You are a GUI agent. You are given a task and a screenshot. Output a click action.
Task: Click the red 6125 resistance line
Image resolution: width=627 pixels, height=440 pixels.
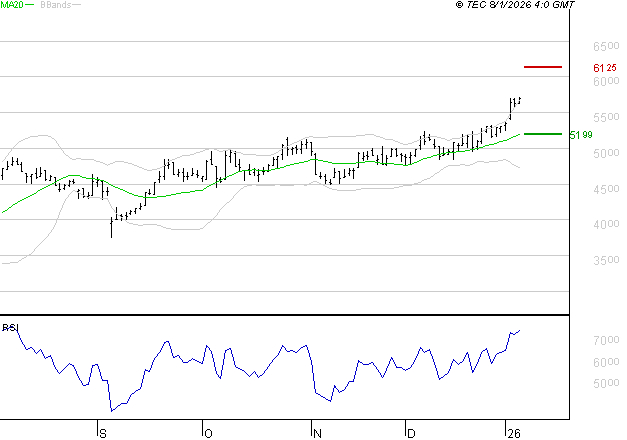click(543, 67)
